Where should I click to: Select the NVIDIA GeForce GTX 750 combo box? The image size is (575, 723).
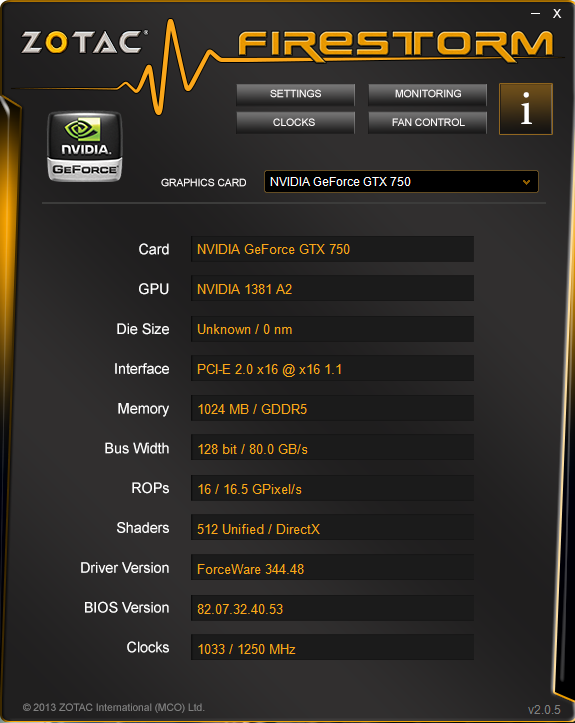point(401,182)
